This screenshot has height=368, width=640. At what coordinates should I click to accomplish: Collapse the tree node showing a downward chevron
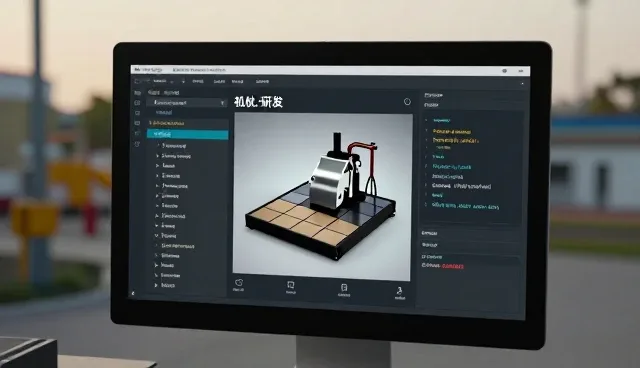157,236
